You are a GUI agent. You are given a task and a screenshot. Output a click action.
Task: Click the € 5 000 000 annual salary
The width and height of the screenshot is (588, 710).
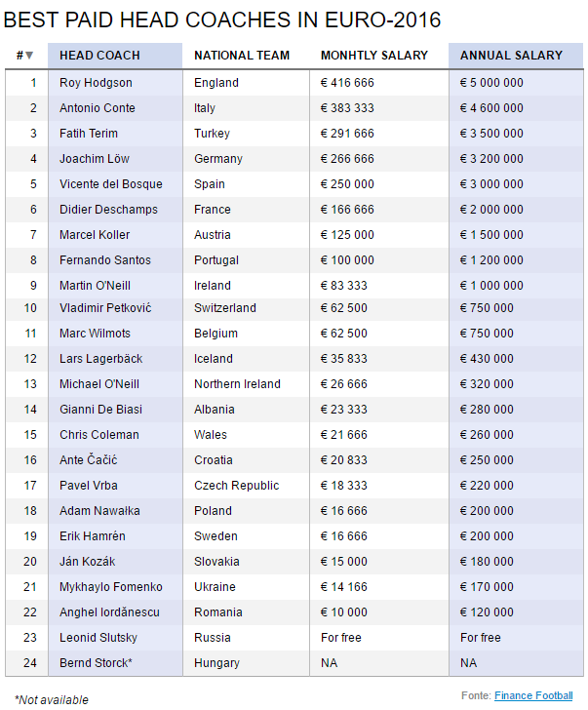pyautogui.click(x=491, y=83)
